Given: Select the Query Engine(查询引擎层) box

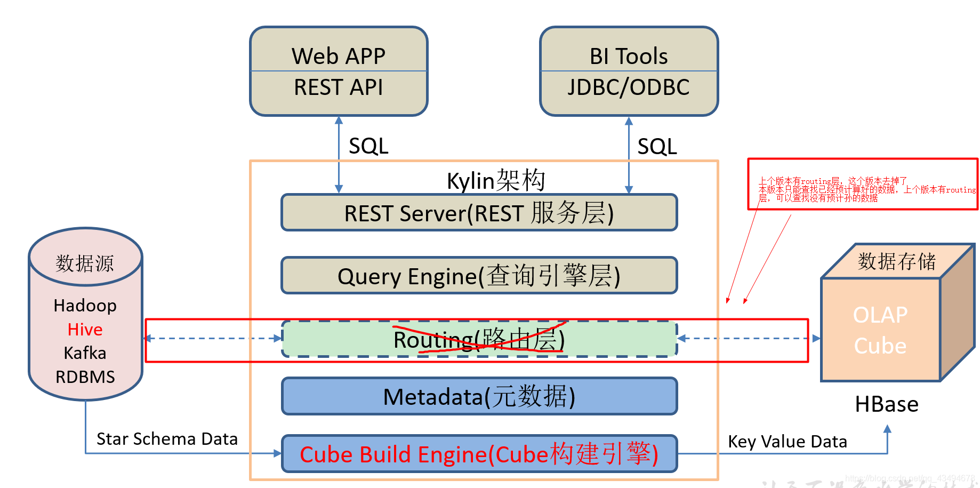Looking at the screenshot, I should [x=479, y=276].
